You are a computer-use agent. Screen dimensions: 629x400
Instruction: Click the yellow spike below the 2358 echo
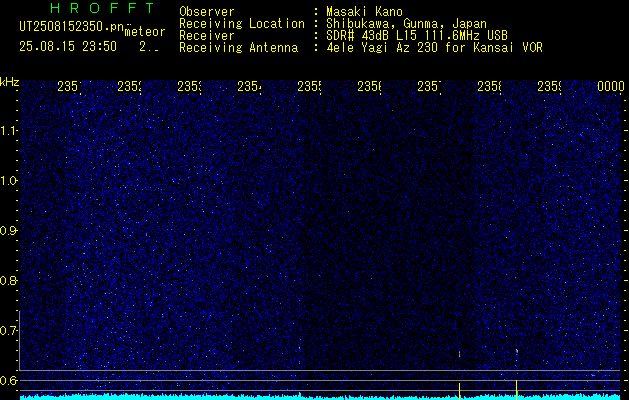[x=516, y=390]
